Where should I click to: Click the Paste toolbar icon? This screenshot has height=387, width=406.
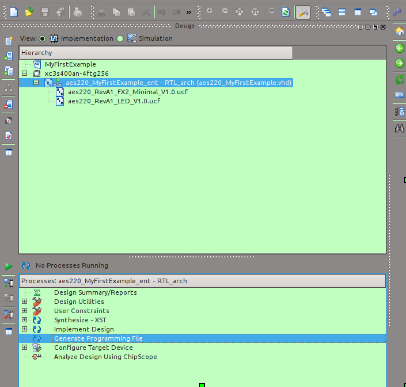(131, 12)
